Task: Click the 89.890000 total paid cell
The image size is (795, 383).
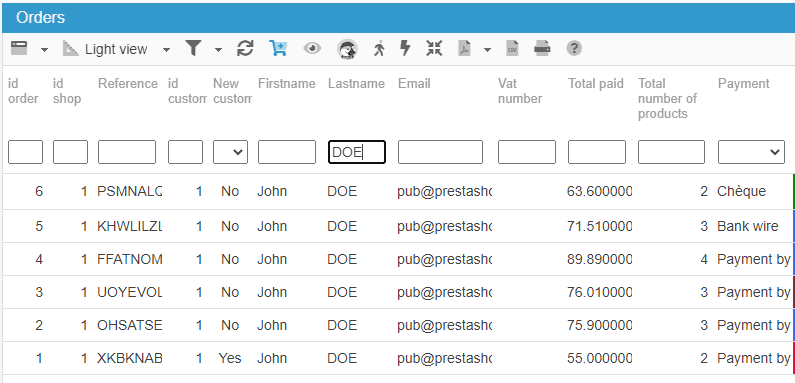Action: 600,259
